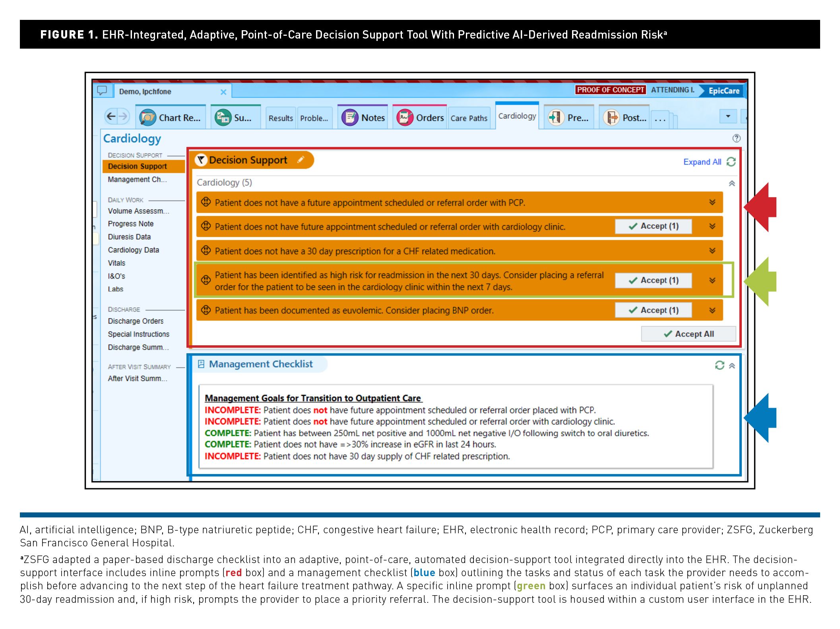Click the help question mark icon
Viewport: 840px width, 629px height.
tap(736, 138)
